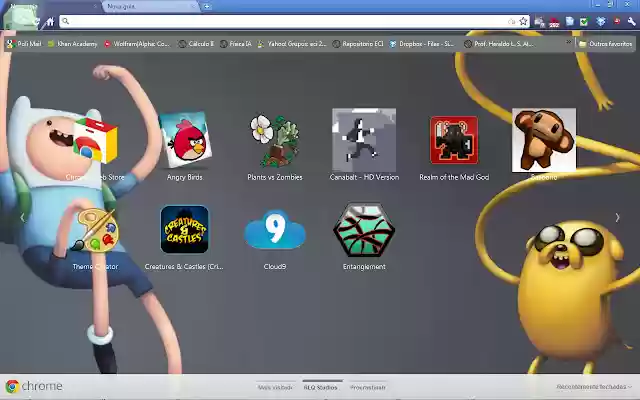Open Yahoo! Grupos bookmark
640x400 pixels.
point(292,44)
